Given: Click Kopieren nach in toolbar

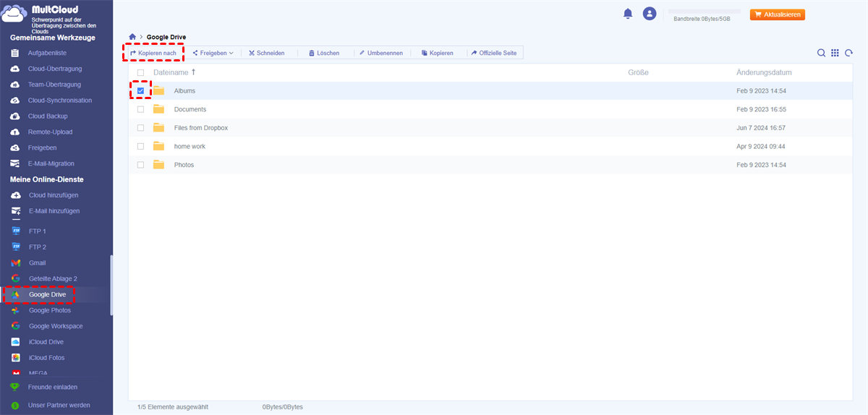Looking at the screenshot, I should (153, 53).
